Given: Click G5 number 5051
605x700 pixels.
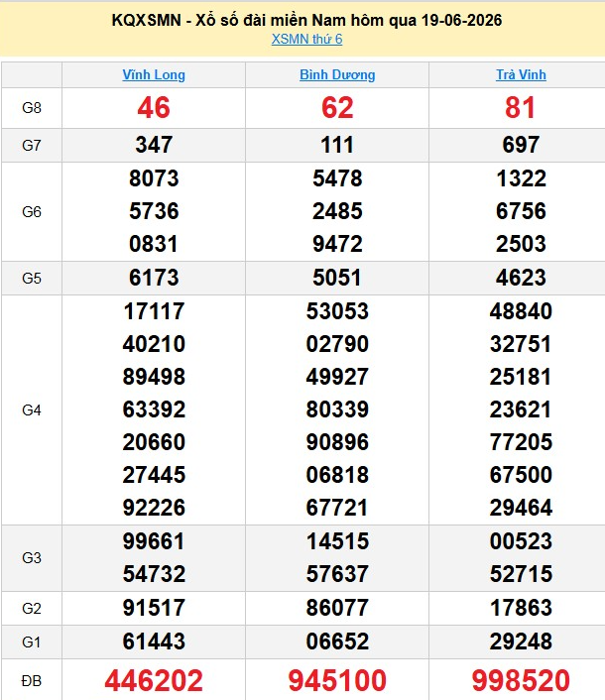Looking at the screenshot, I should pos(337,278).
